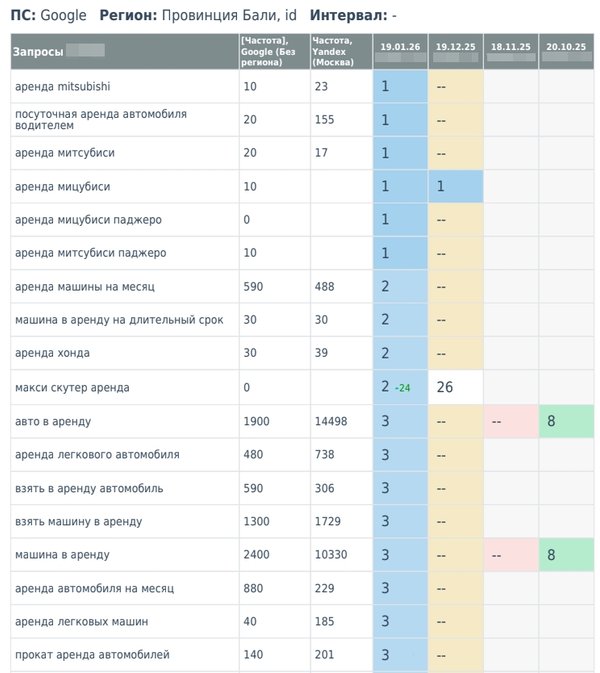
Task: Click the query 'аренда mitsubishi'
Action: 63,87
